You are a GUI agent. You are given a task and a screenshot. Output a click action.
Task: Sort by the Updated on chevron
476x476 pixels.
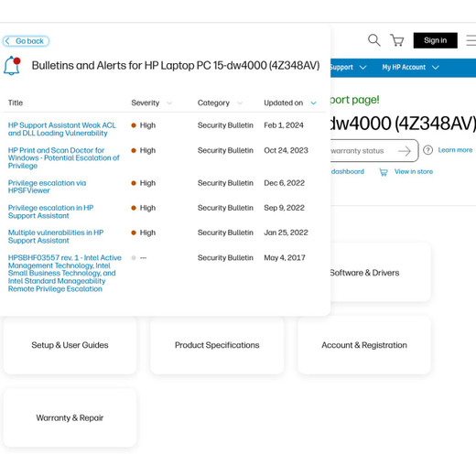coord(313,103)
